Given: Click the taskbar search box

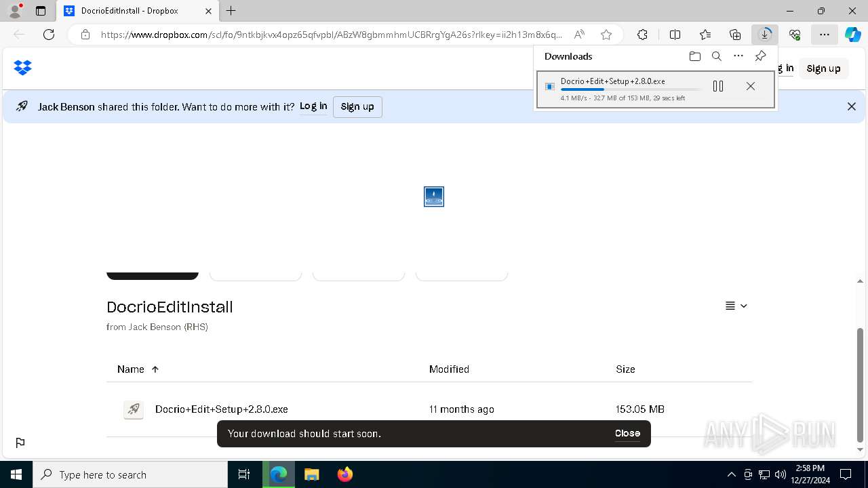Looking at the screenshot, I should click(130, 474).
